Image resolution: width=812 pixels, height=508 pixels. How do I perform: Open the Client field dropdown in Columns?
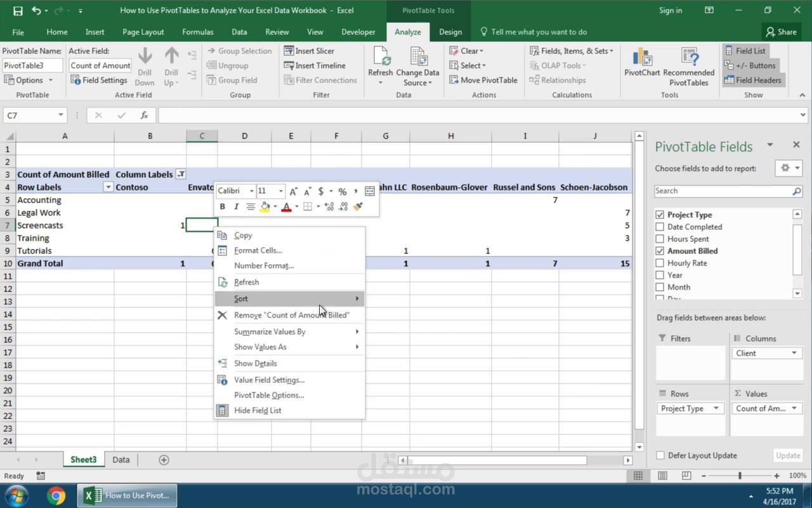pos(794,353)
